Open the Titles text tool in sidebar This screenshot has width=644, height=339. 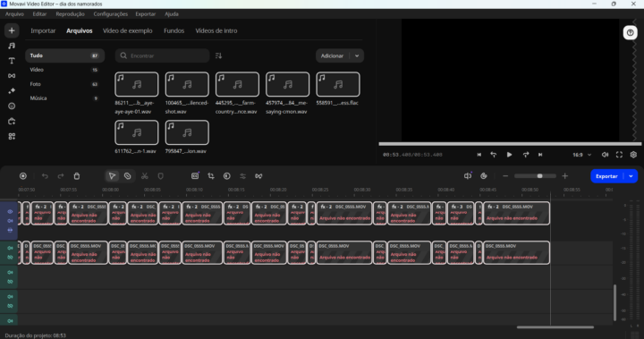tap(12, 61)
